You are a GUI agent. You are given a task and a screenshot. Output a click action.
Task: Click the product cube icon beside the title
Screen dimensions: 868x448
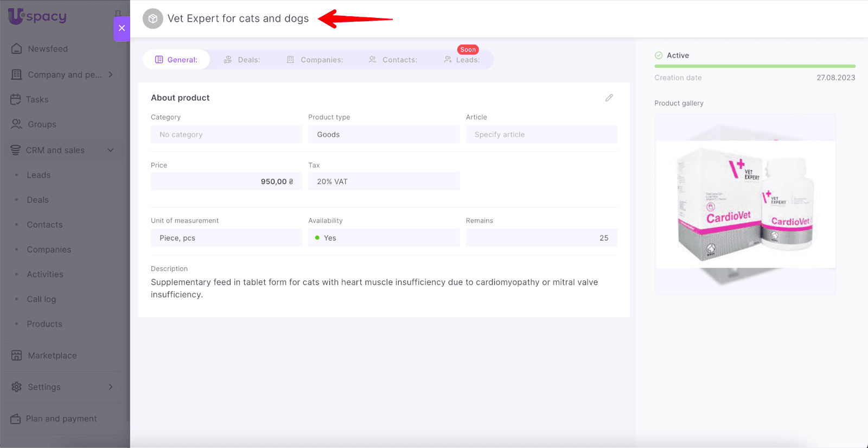[153, 19]
